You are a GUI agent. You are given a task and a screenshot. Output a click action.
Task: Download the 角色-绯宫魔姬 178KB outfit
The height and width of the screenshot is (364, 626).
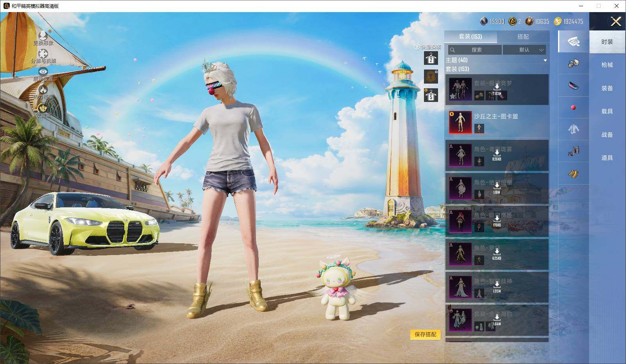497,221
